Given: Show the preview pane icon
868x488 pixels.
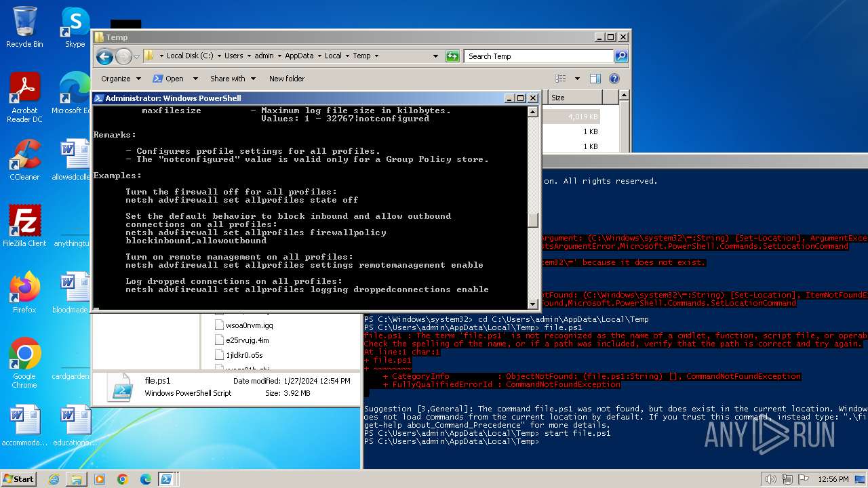Looking at the screenshot, I should tap(595, 79).
